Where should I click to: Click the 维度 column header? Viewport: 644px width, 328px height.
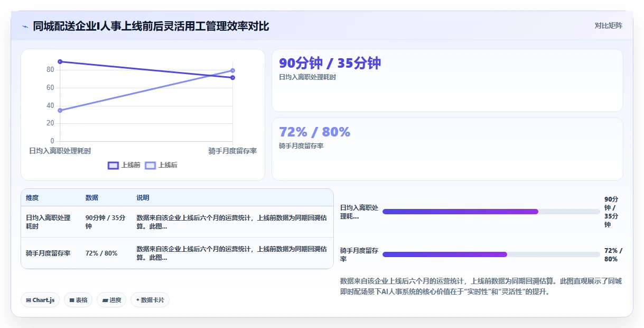click(x=32, y=198)
